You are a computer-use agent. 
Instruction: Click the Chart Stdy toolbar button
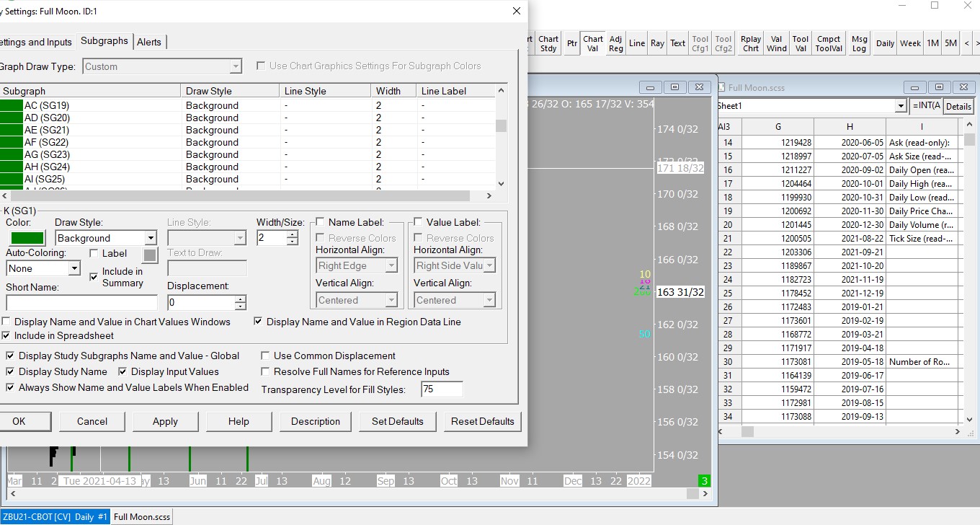(x=548, y=44)
